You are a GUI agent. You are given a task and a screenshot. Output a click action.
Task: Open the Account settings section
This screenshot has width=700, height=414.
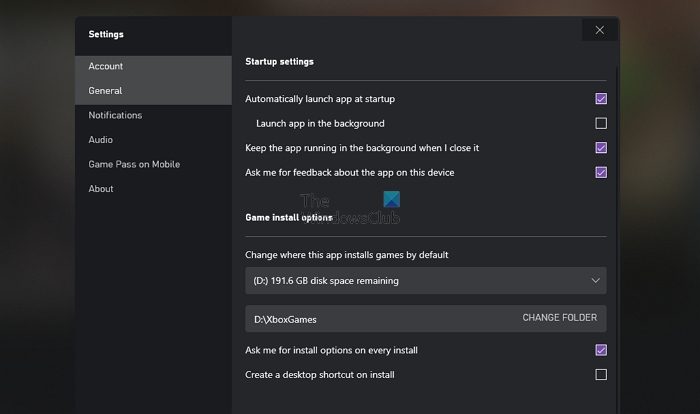pos(153,66)
